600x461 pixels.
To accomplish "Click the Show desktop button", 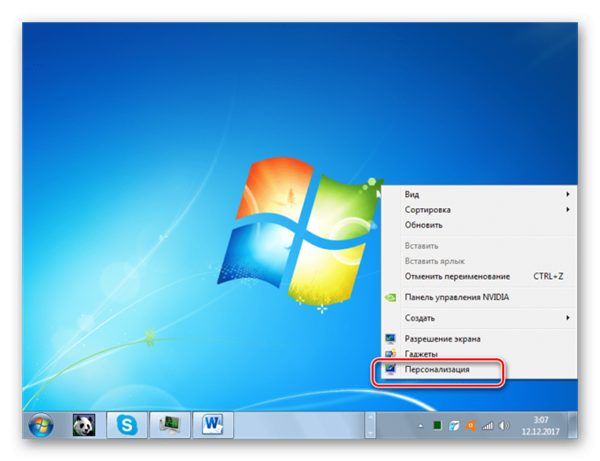I will [x=573, y=425].
